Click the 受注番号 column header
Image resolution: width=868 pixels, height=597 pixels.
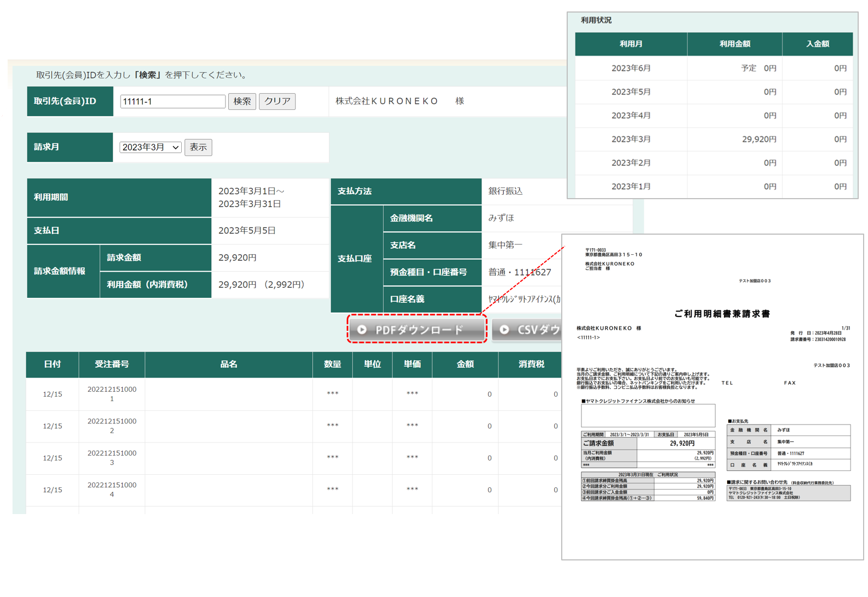click(x=112, y=365)
